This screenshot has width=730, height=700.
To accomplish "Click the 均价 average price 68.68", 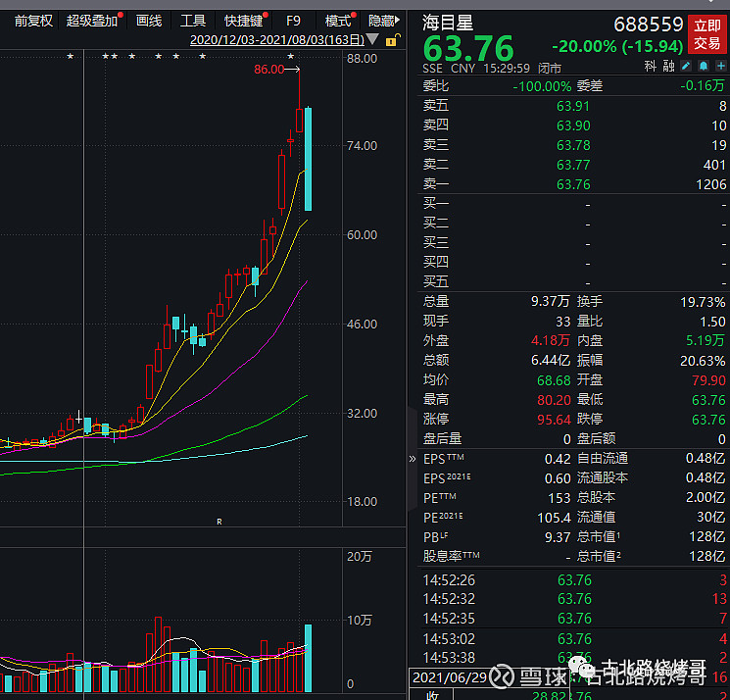I will 554,380.
